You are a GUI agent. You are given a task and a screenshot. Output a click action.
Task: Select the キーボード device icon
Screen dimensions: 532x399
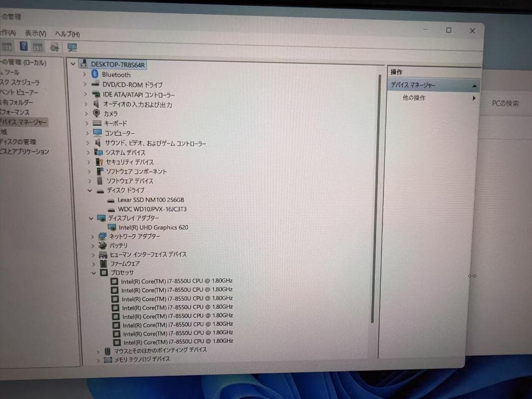tap(98, 123)
